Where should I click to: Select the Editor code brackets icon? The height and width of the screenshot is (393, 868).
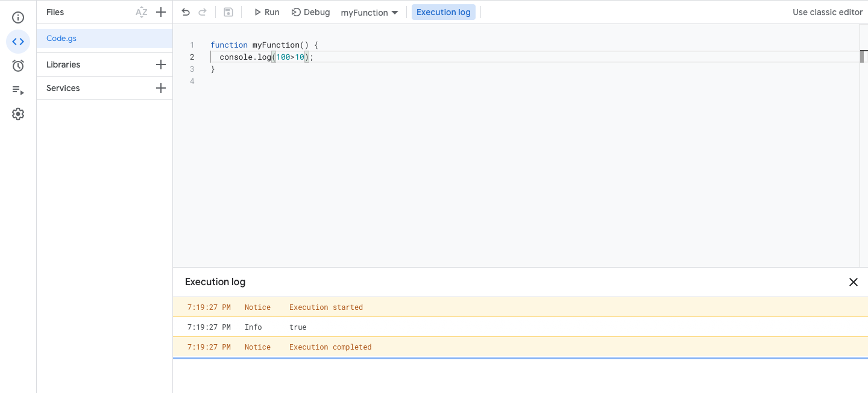pos(18,42)
